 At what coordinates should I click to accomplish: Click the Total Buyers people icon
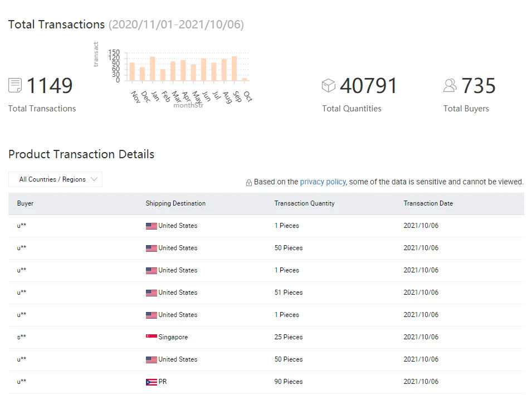point(450,85)
